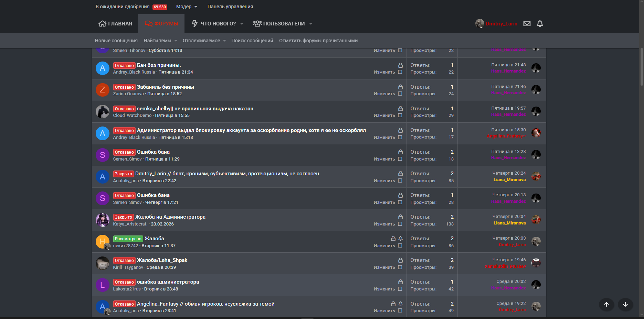This screenshot has width=644, height=319.
Task: Click the watch bell on the Жалоба thread
Action: [400, 239]
